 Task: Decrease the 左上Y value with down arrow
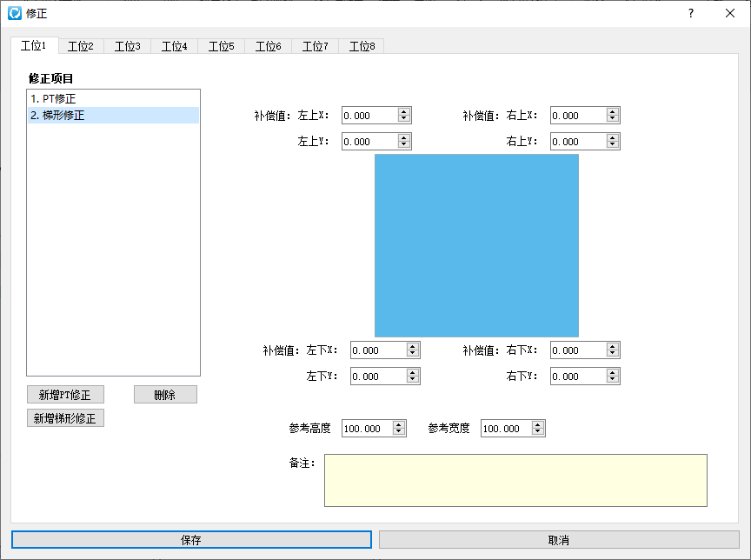[404, 145]
